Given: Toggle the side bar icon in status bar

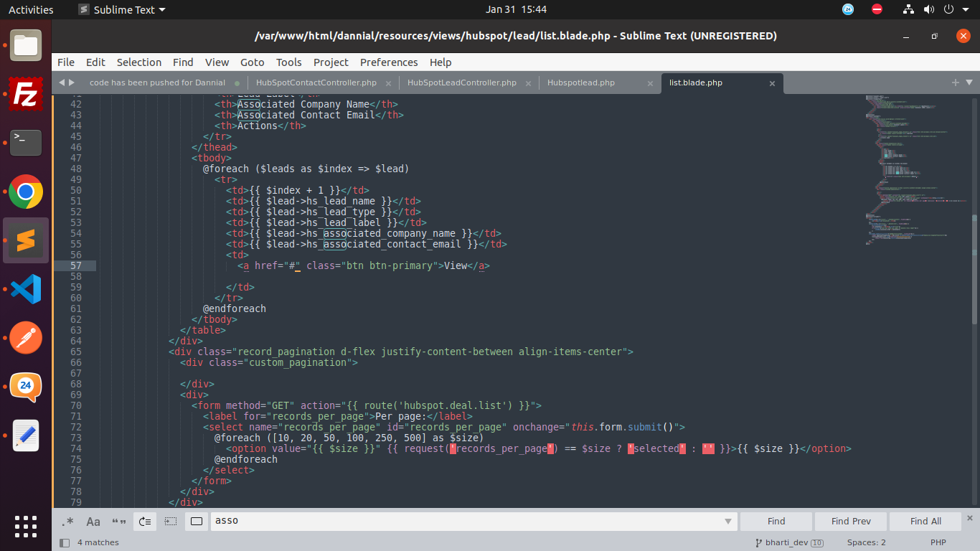Looking at the screenshot, I should point(65,542).
